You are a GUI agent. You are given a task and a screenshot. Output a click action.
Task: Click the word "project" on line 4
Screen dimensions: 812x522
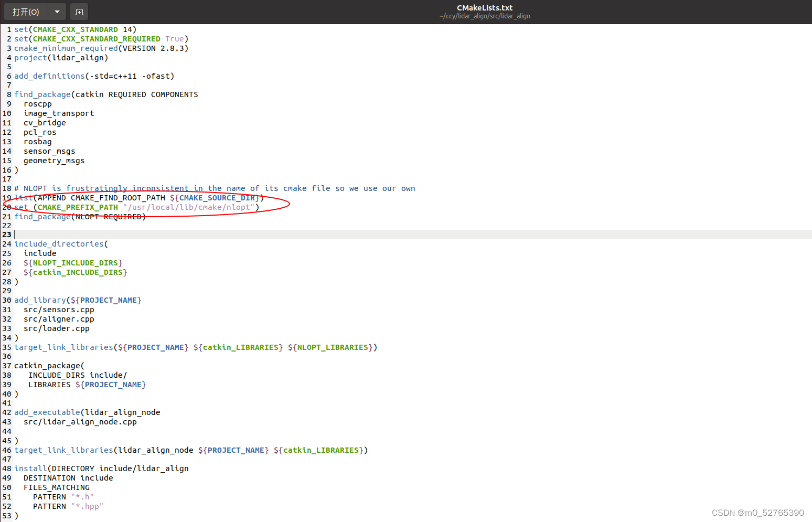[x=30, y=58]
